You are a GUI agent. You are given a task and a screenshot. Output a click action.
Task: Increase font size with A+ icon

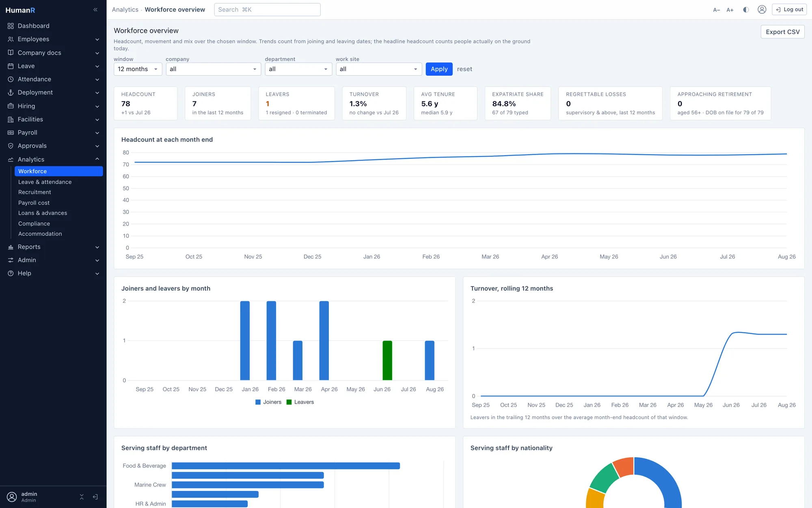click(x=730, y=10)
